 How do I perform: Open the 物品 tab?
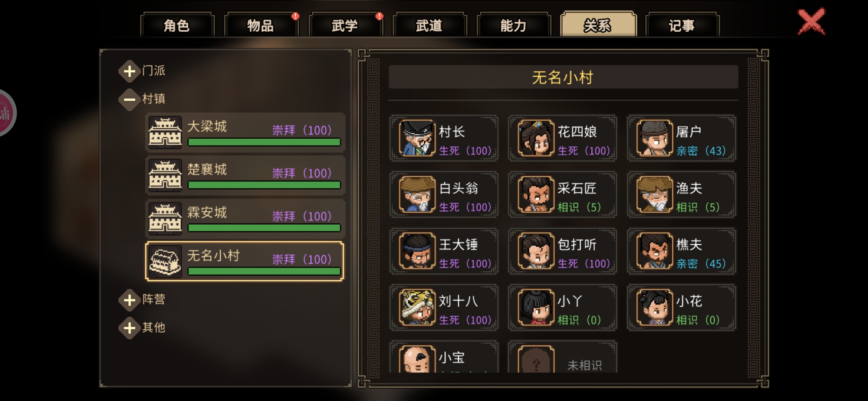[x=261, y=25]
